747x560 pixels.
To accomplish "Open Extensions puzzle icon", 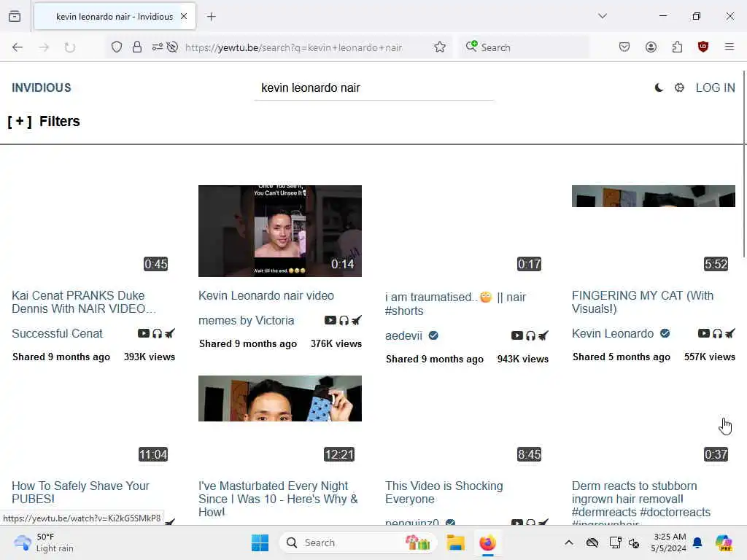I will coord(677,47).
